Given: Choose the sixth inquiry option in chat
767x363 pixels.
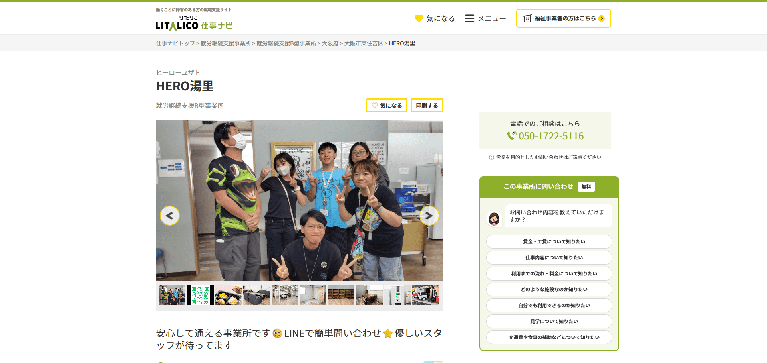Looking at the screenshot, I should (x=549, y=321).
